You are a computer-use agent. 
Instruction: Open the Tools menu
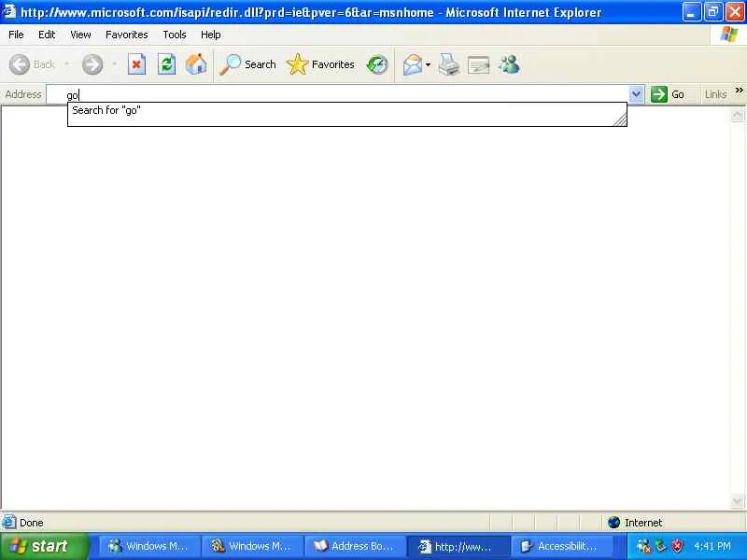[175, 35]
